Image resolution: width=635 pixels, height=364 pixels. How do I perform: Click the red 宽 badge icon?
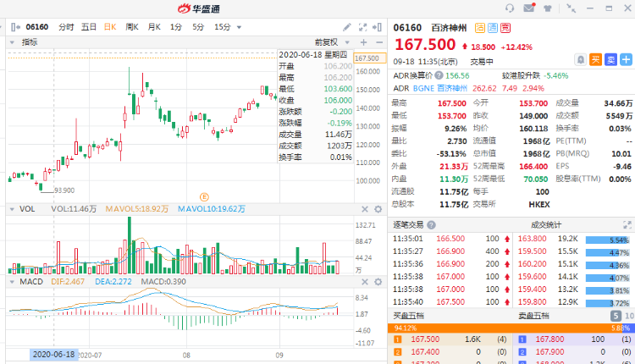(505, 28)
